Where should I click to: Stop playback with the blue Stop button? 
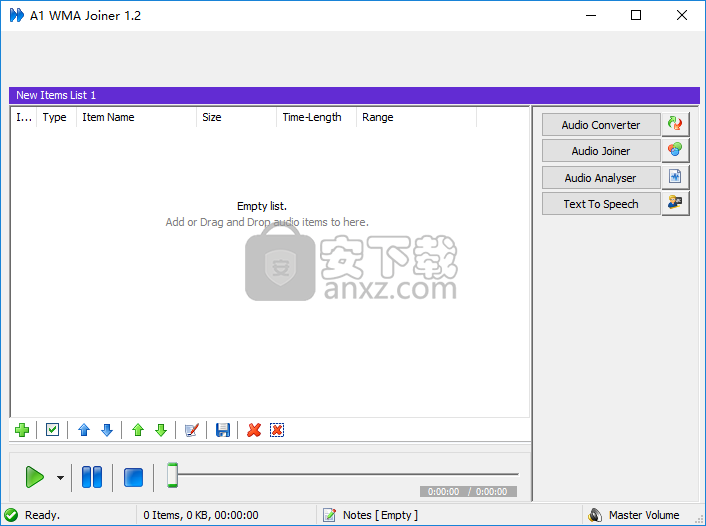(133, 477)
